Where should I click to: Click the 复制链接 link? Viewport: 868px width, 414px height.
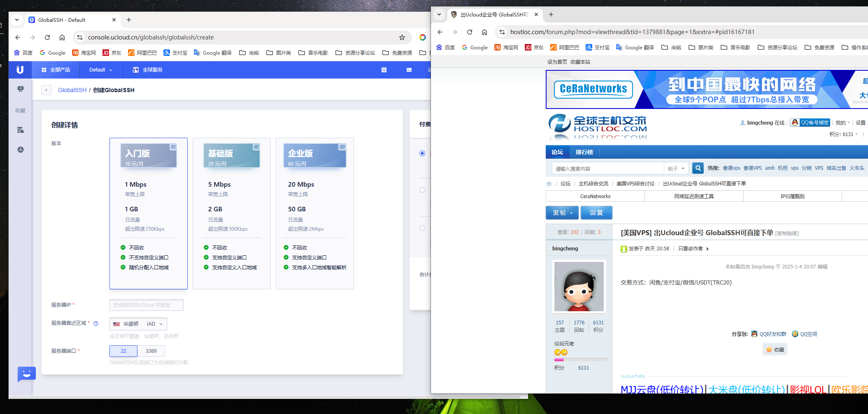[x=787, y=234]
